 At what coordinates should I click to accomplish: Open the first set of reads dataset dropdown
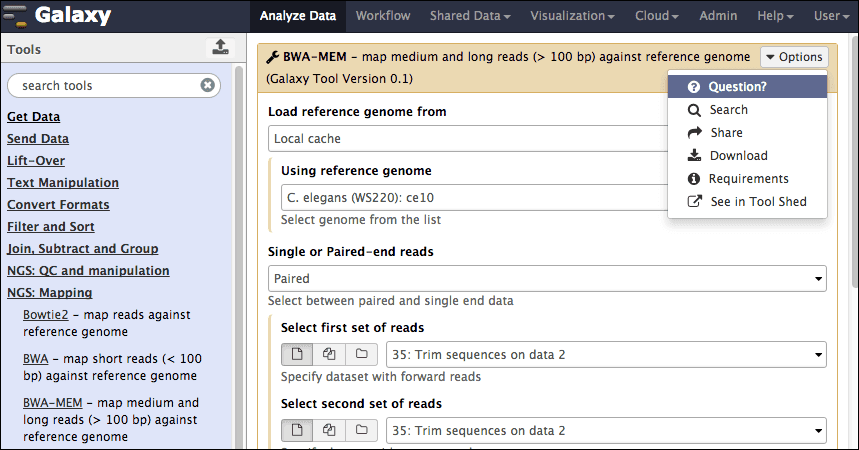tap(606, 355)
